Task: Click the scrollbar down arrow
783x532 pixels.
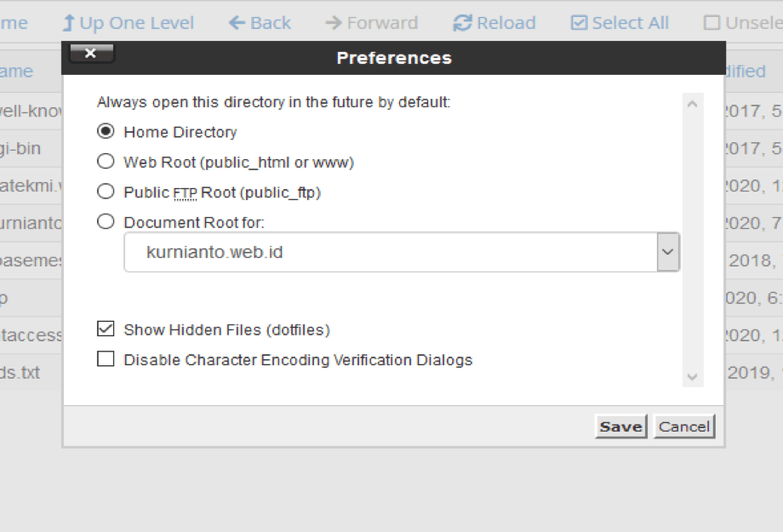Action: click(x=692, y=376)
